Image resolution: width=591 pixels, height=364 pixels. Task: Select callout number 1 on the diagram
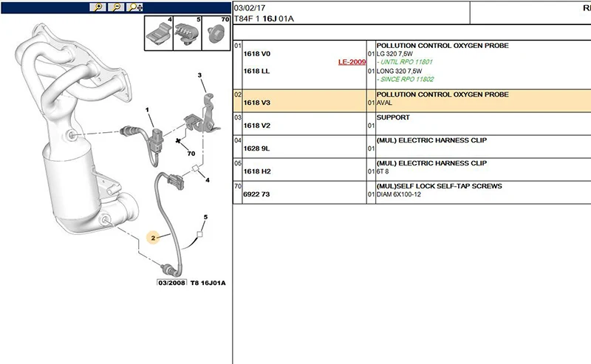[x=147, y=110]
